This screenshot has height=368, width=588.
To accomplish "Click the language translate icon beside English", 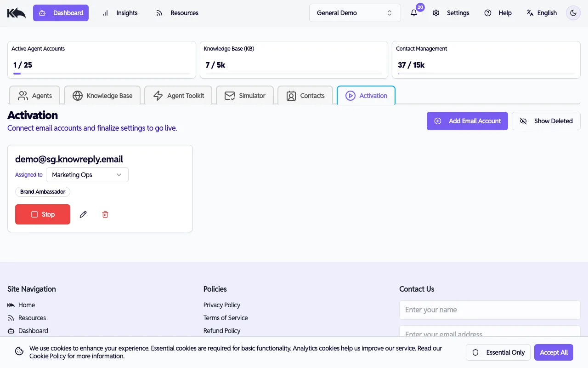I will pos(529,13).
